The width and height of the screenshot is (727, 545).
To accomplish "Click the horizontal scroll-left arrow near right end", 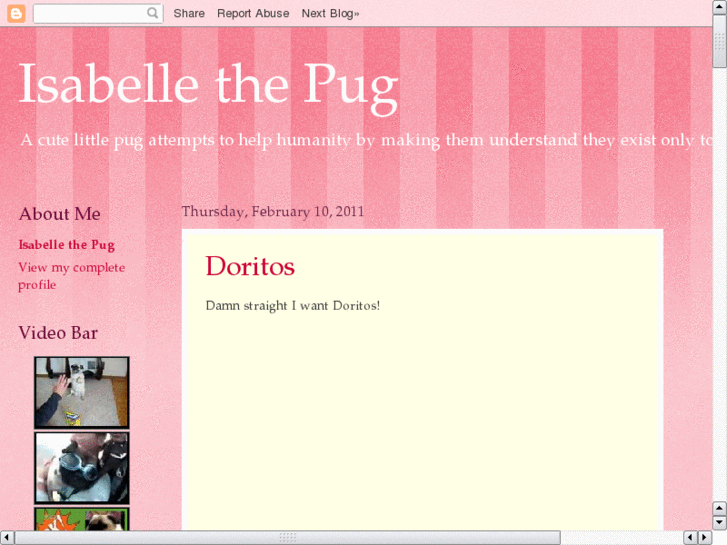I will pos(690,538).
